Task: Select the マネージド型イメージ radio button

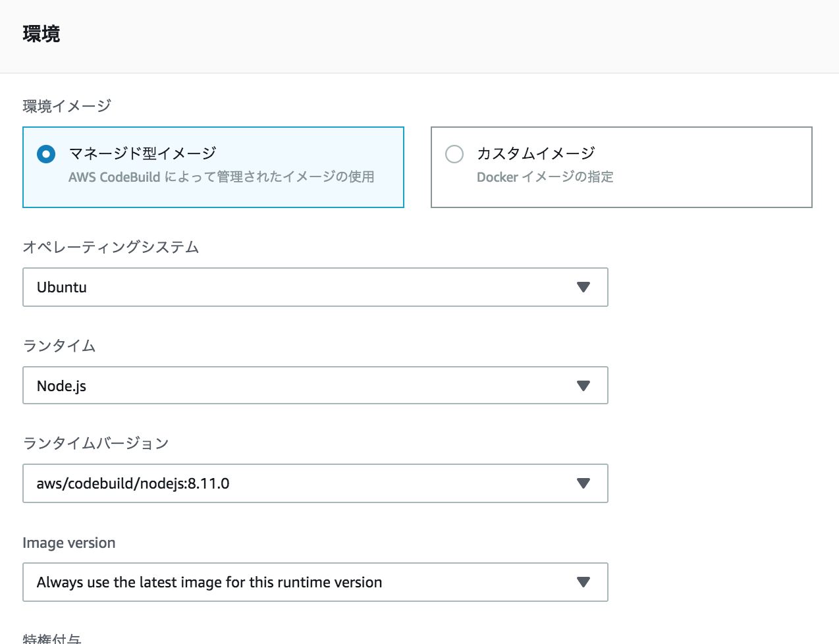Action: [46, 155]
